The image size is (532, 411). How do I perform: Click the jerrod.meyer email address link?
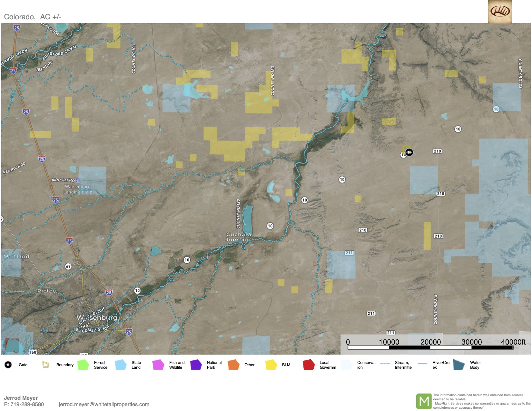pos(104,404)
